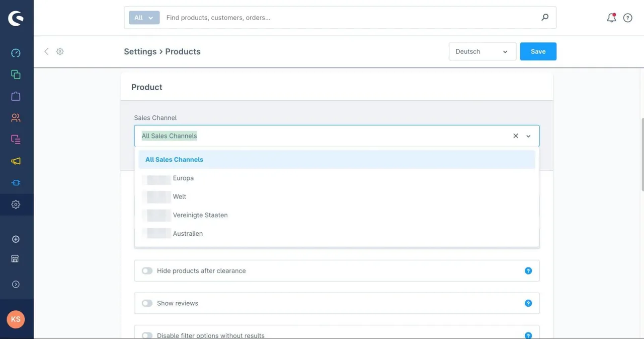Open the Catalogues icon in sidebar
This screenshot has width=644, height=339.
(16, 75)
